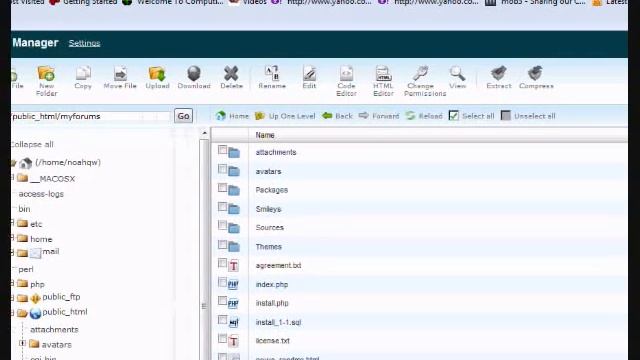This screenshot has height=360, width=640.
Task: Open Settings link in header
Action: [84, 43]
